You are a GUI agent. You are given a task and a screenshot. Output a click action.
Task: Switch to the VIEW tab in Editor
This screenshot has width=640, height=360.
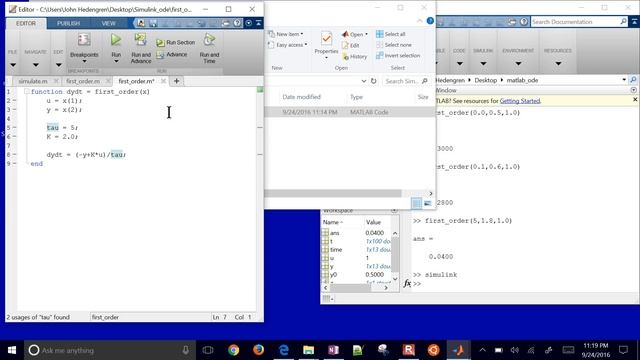tap(109, 23)
